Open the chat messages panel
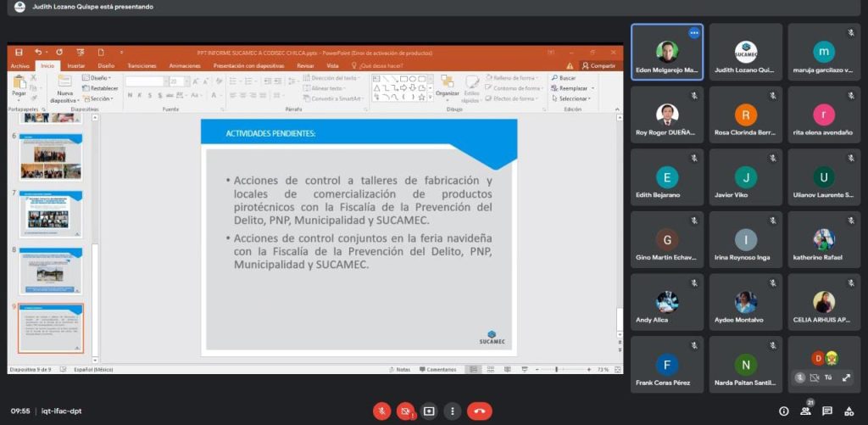The image size is (868, 425). 826,411
